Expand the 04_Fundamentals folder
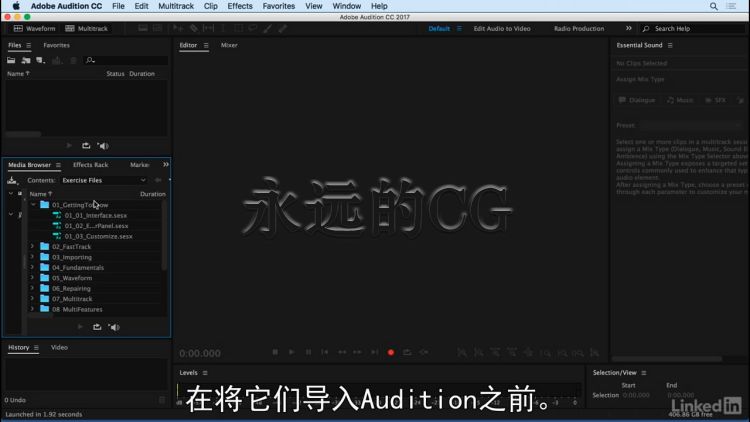Image resolution: width=750 pixels, height=422 pixels. click(x=33, y=267)
